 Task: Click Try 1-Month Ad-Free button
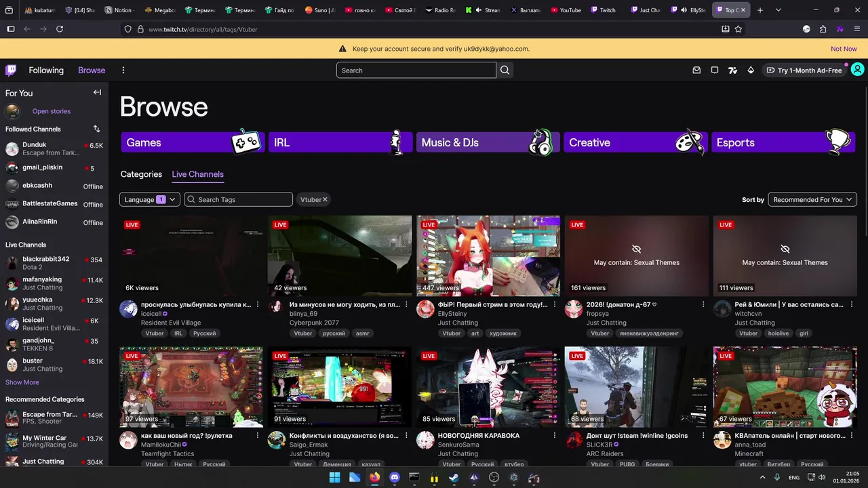[804, 70]
